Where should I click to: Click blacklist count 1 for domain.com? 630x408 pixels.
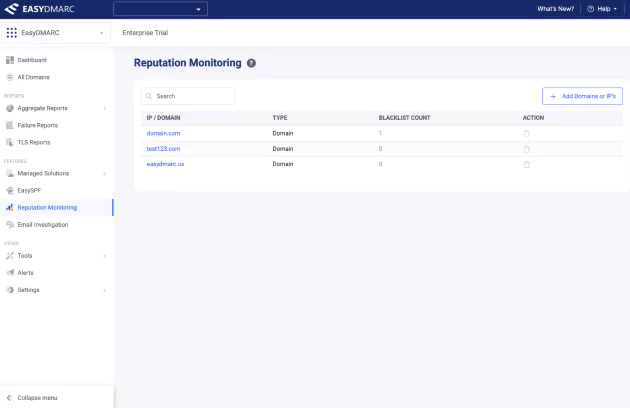coord(380,133)
